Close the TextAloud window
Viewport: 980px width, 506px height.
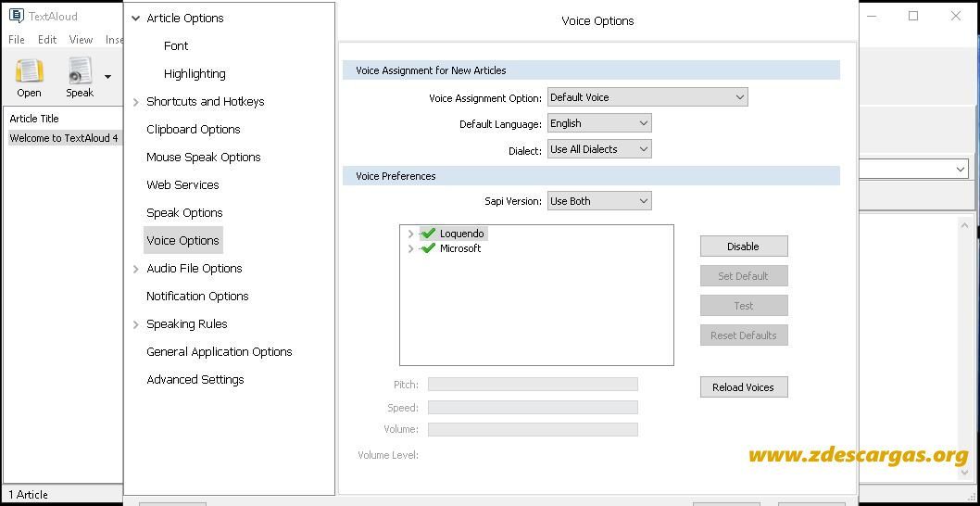point(956,17)
